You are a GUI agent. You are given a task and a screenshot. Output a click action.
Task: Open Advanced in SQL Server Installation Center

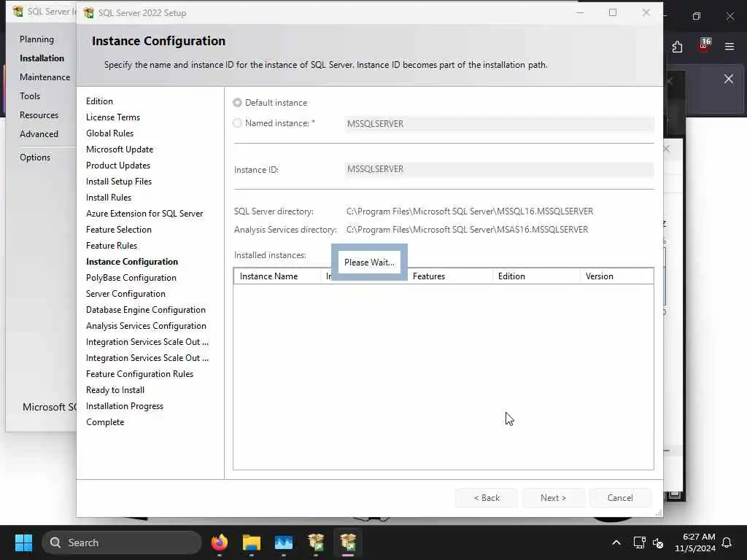[39, 134]
